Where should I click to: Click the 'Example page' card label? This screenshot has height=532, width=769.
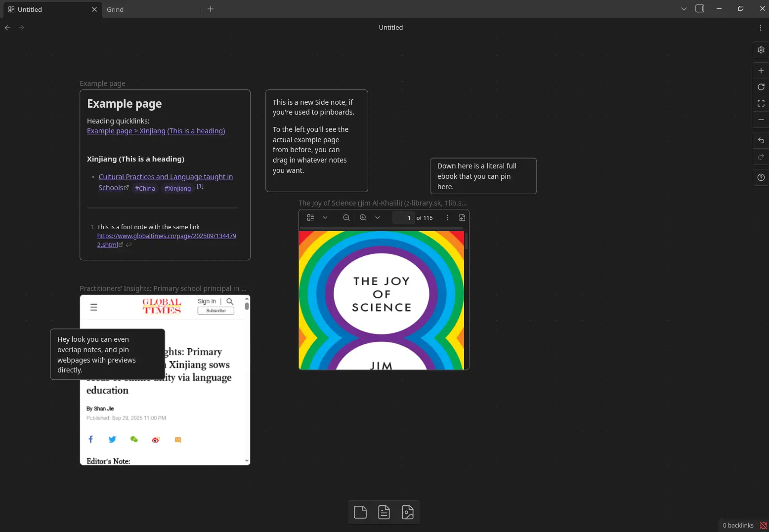click(x=102, y=83)
